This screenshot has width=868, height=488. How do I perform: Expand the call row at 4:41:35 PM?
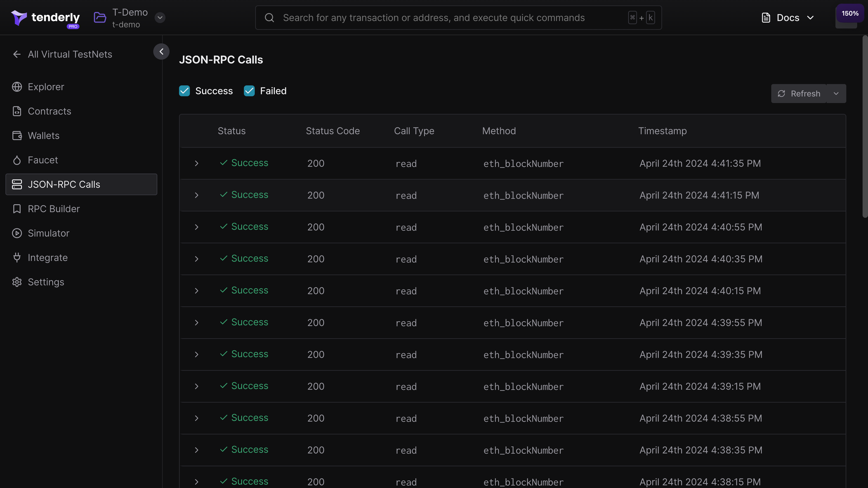pos(196,164)
